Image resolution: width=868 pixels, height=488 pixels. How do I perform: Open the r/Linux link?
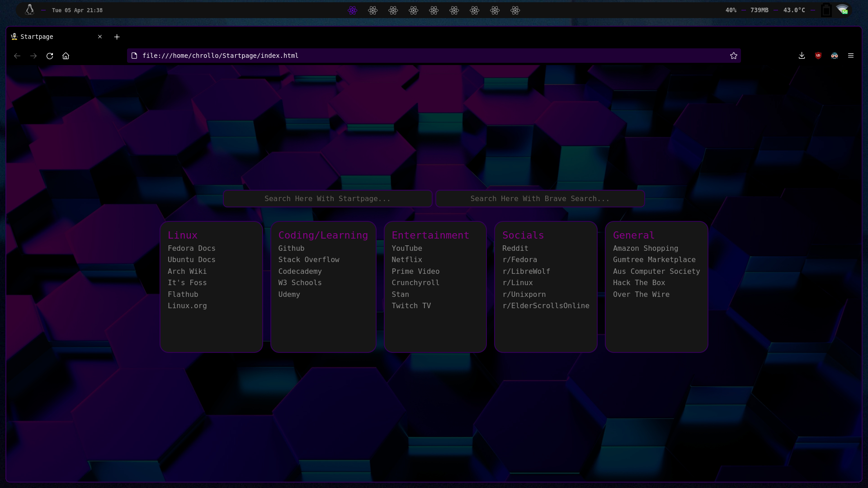tap(518, 283)
